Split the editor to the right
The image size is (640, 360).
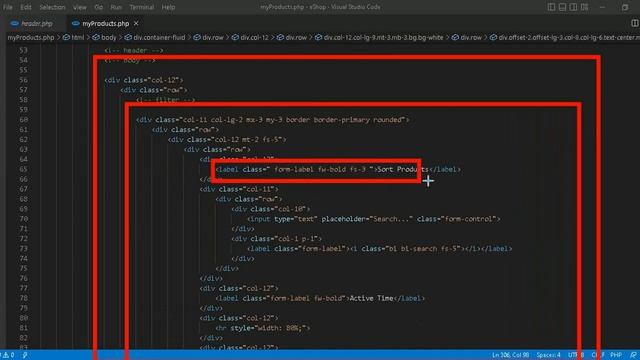[x=635, y=23]
